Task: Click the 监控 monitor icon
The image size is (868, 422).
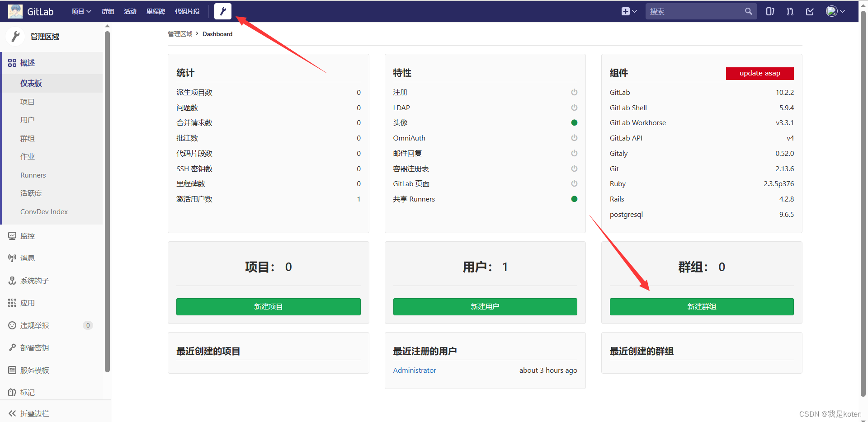Action: [12, 236]
